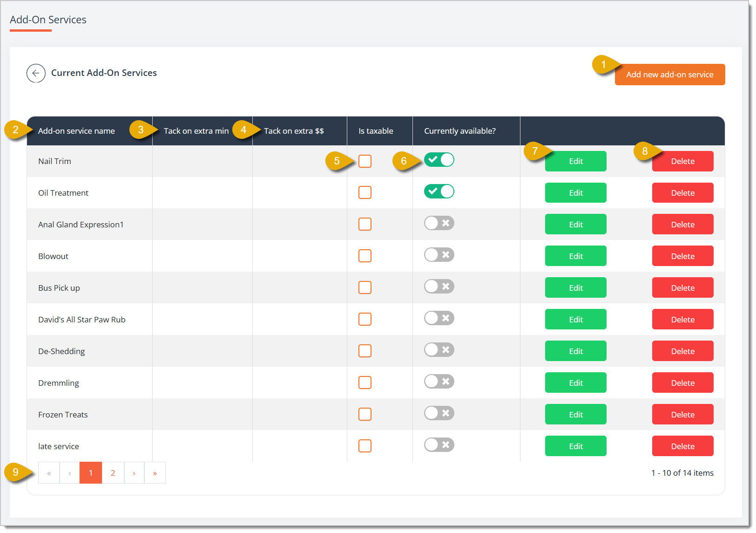
Task: Sort by Add-on service name header
Action: (x=76, y=131)
